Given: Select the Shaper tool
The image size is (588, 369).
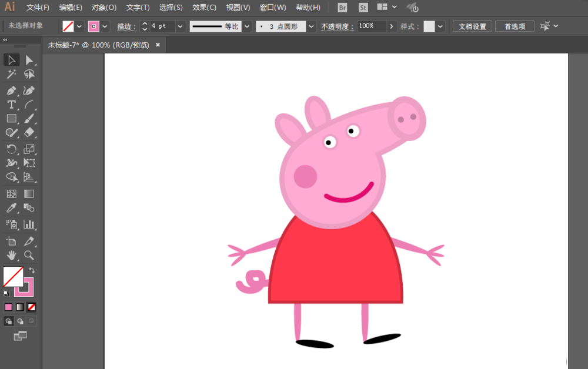Looking at the screenshot, I should [12, 133].
